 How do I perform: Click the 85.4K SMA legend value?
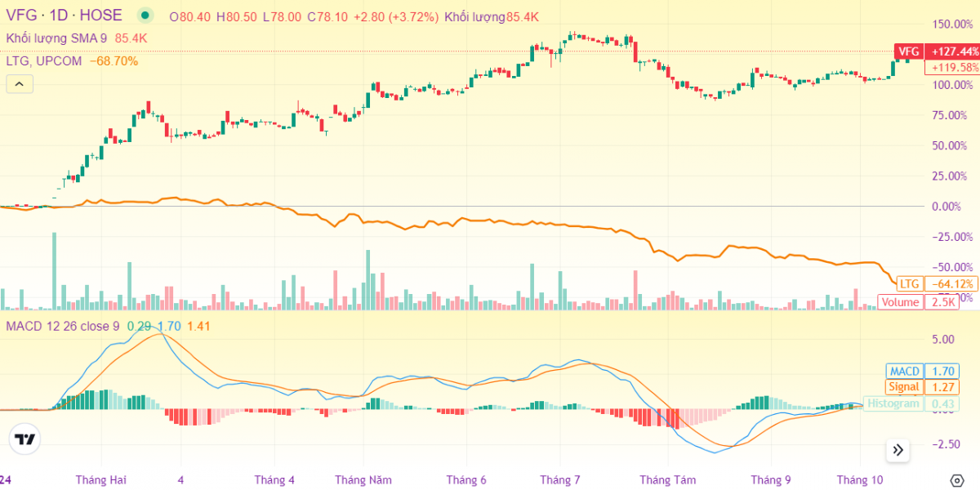pos(131,38)
